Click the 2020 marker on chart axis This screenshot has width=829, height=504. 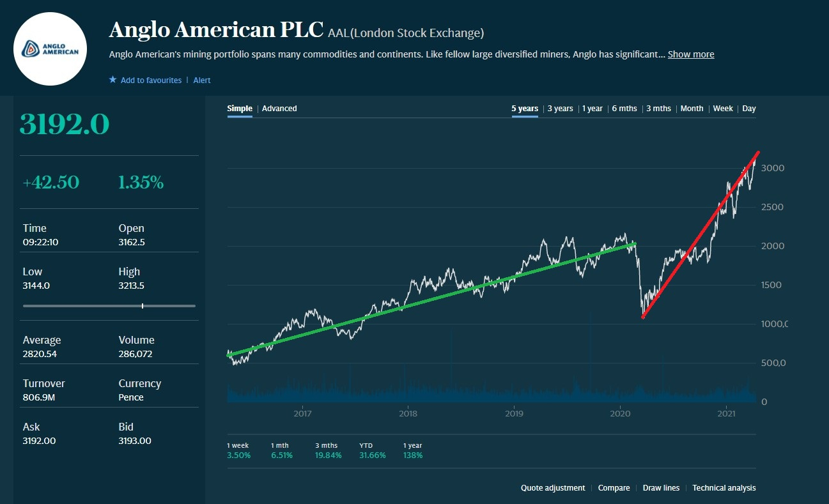620,413
